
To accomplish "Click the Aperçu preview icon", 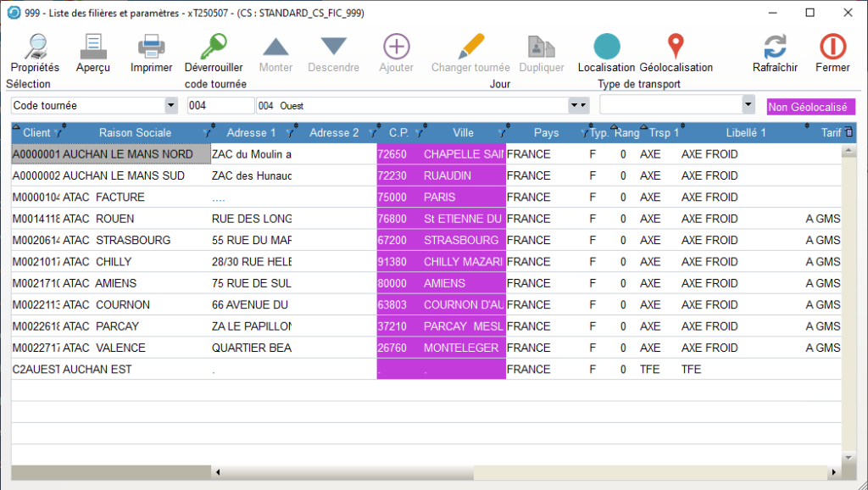I will [x=92, y=47].
